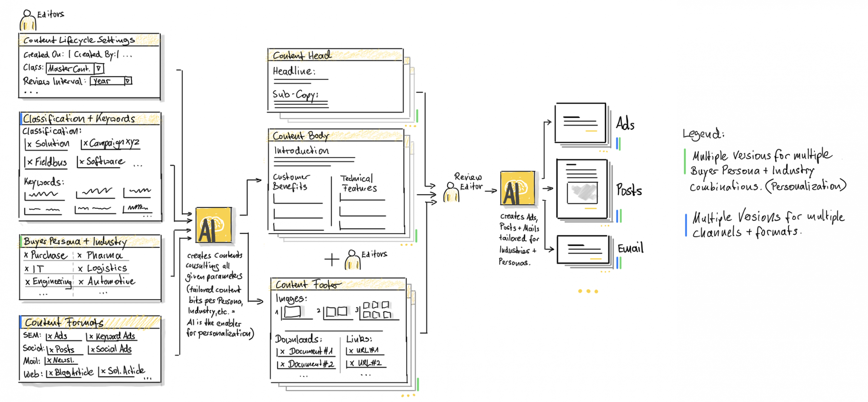Toggle the Document #1 download checkbox
The height and width of the screenshot is (402, 868).
pyautogui.click(x=282, y=351)
